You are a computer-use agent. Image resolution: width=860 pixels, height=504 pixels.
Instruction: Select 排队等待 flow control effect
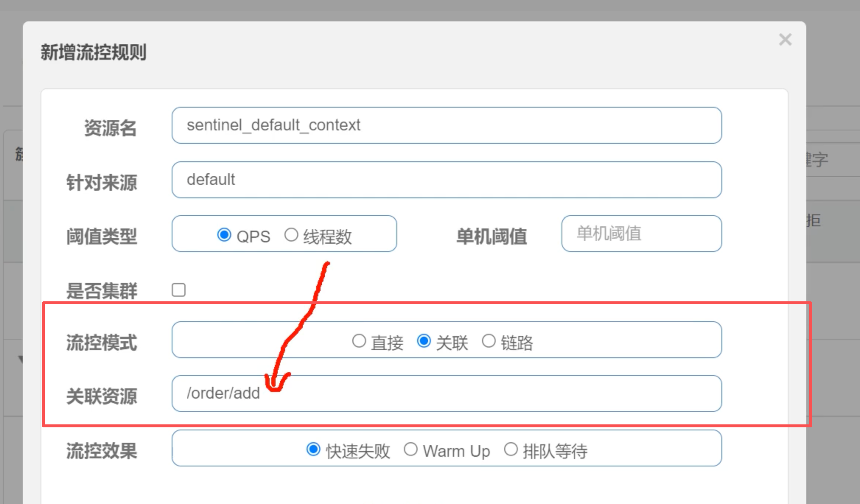(511, 449)
